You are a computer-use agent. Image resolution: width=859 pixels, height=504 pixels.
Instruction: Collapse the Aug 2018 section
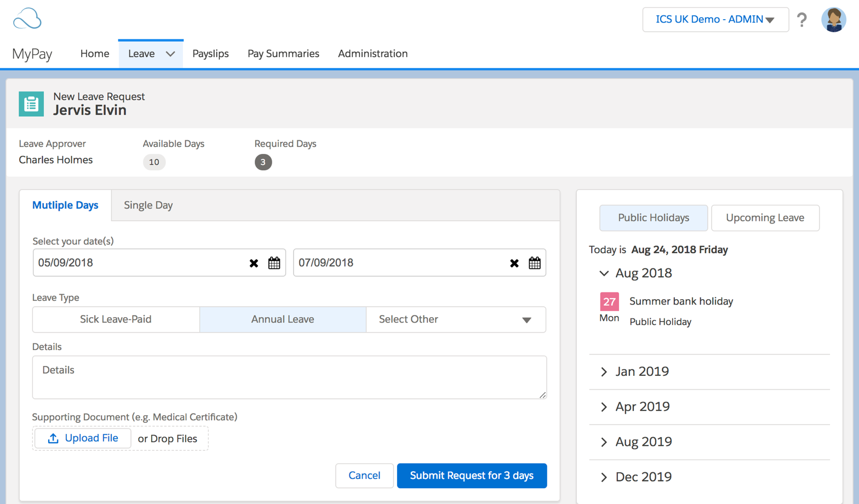(604, 273)
